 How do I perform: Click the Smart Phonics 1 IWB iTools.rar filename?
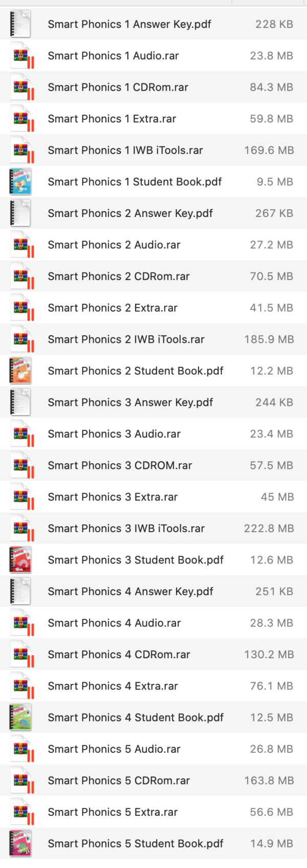pyautogui.click(x=125, y=150)
